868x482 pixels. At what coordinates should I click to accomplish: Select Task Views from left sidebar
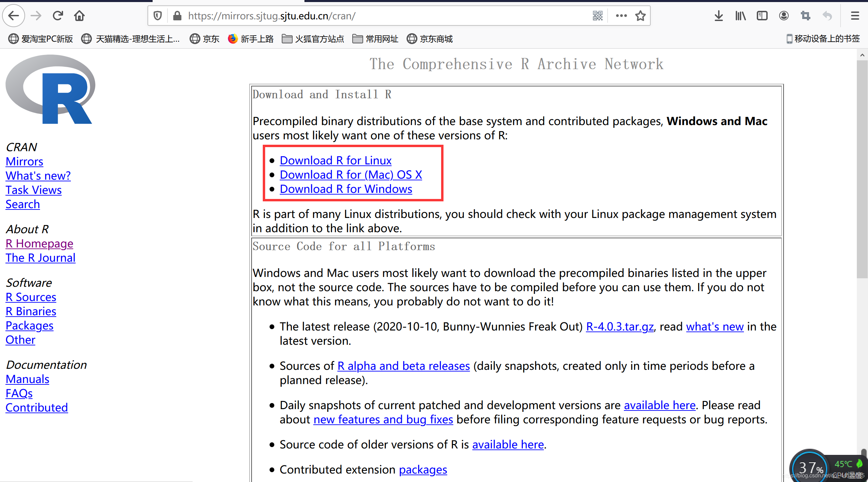tap(33, 189)
